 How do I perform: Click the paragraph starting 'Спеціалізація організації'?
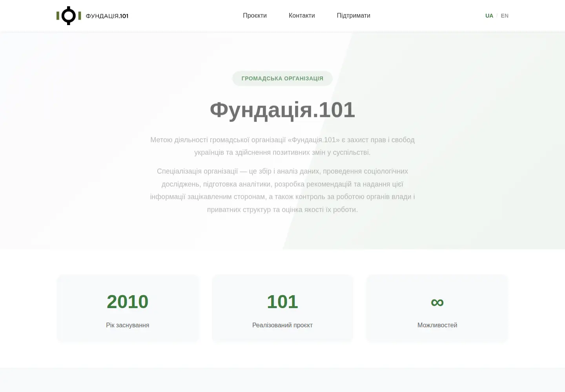coord(282,190)
